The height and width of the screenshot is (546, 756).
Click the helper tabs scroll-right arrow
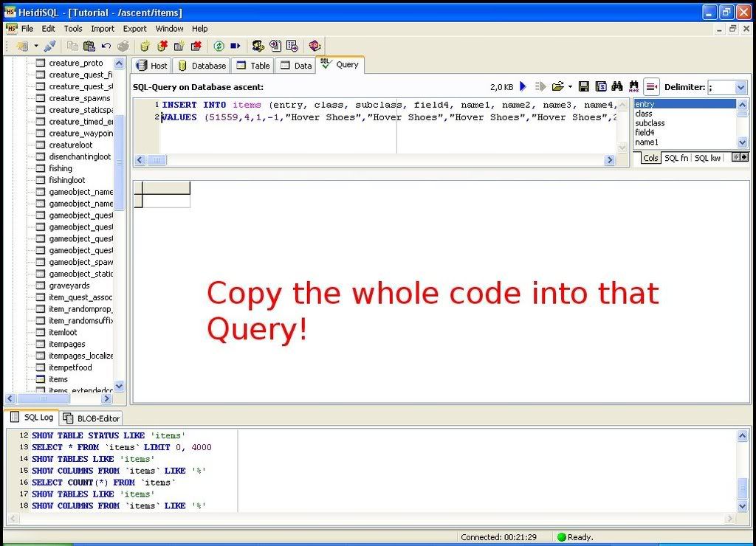coord(744,157)
